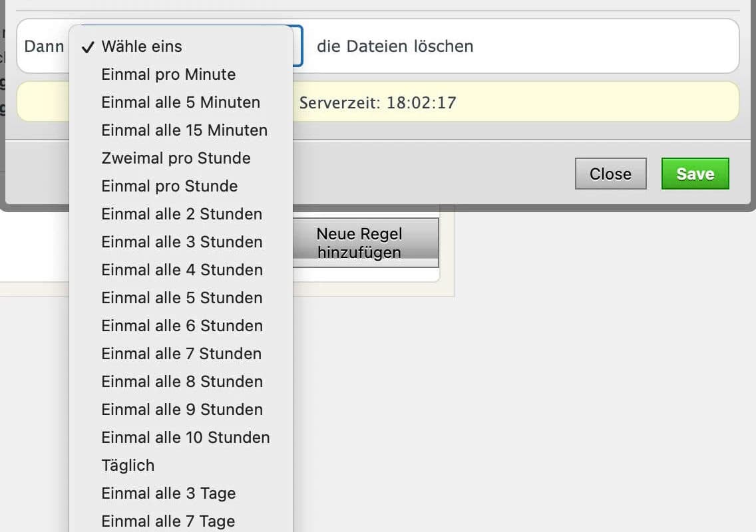756x532 pixels.
Task: Choose "Einmal alle 2 Stunden"
Action: (181, 214)
